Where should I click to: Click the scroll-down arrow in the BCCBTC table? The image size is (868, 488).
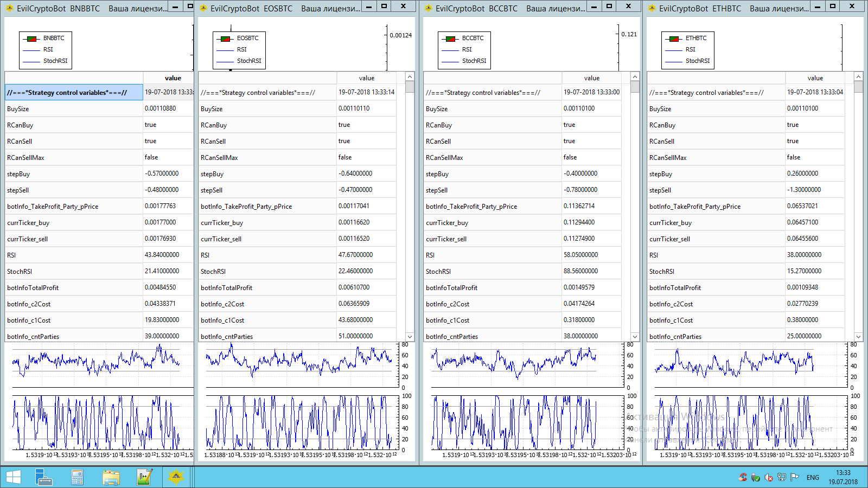(635, 337)
